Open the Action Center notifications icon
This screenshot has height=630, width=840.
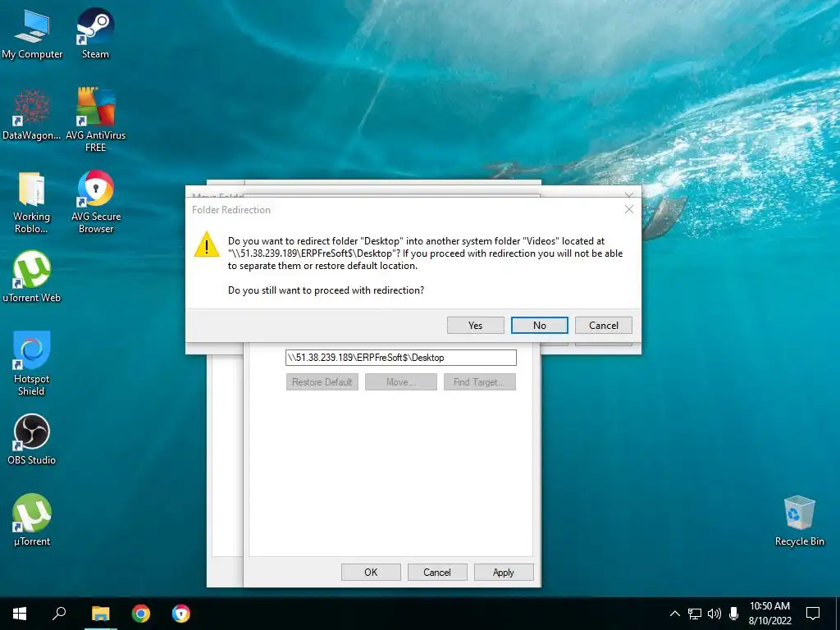(x=813, y=614)
